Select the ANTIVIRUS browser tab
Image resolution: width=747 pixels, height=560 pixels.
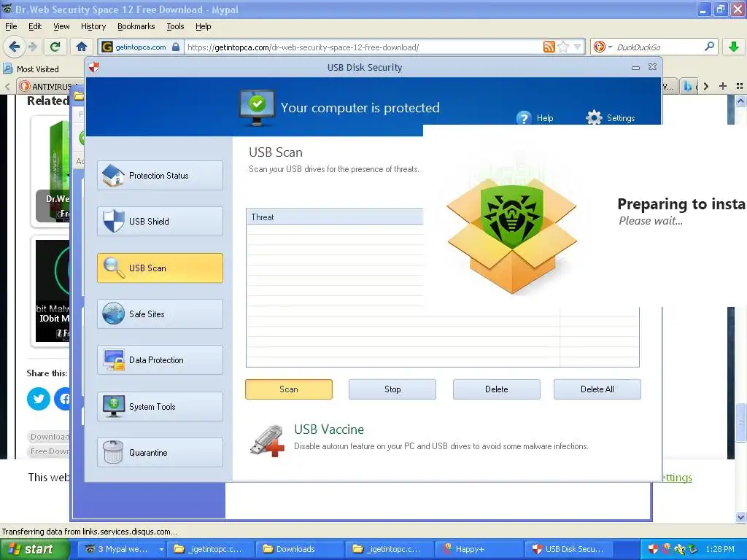click(x=50, y=86)
